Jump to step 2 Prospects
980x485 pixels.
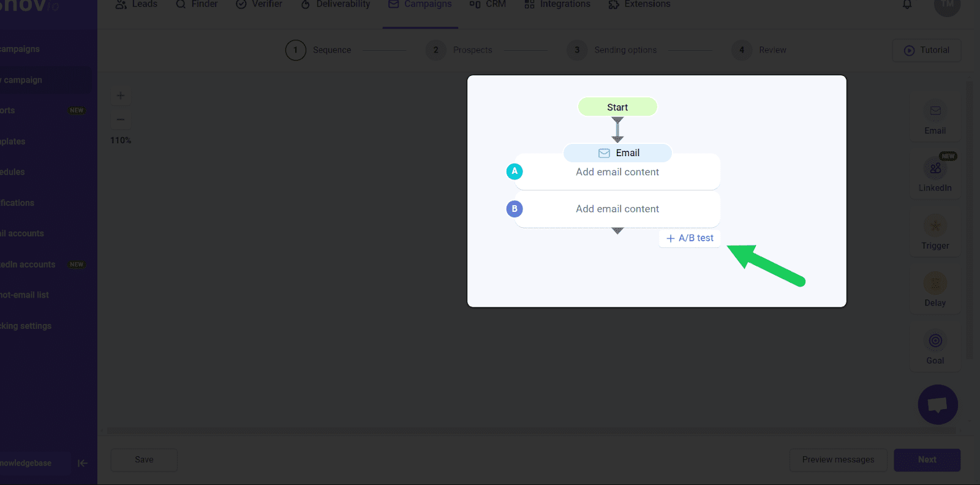[x=459, y=50]
